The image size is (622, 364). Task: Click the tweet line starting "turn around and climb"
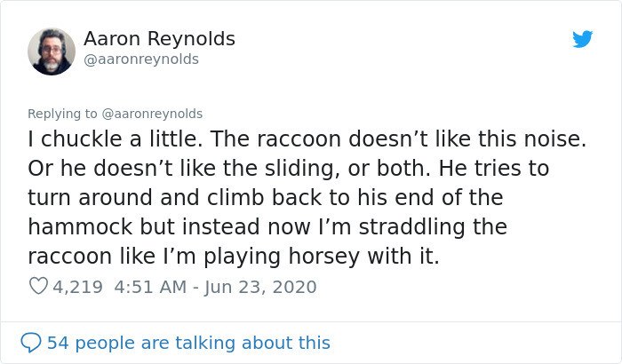[x=266, y=197]
